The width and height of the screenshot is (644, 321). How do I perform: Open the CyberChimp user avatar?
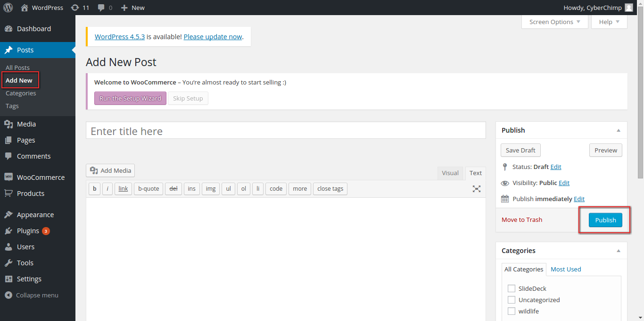tap(629, 8)
